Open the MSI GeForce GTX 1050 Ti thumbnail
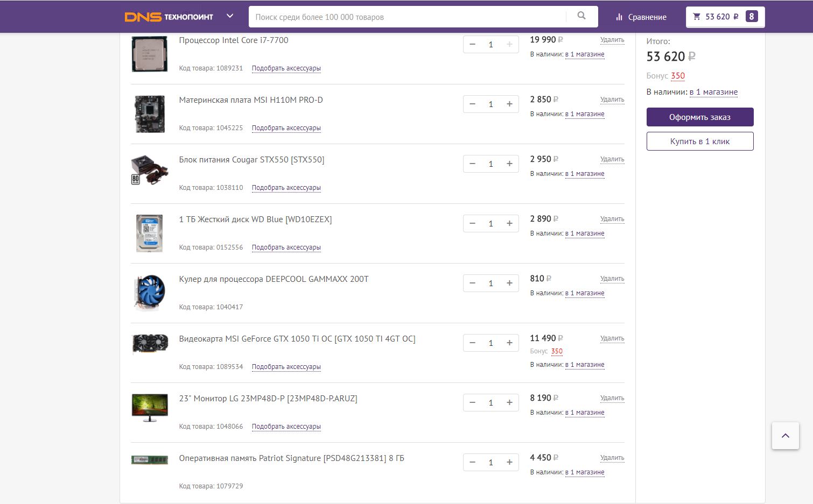Image resolution: width=813 pixels, height=504 pixels. [150, 344]
